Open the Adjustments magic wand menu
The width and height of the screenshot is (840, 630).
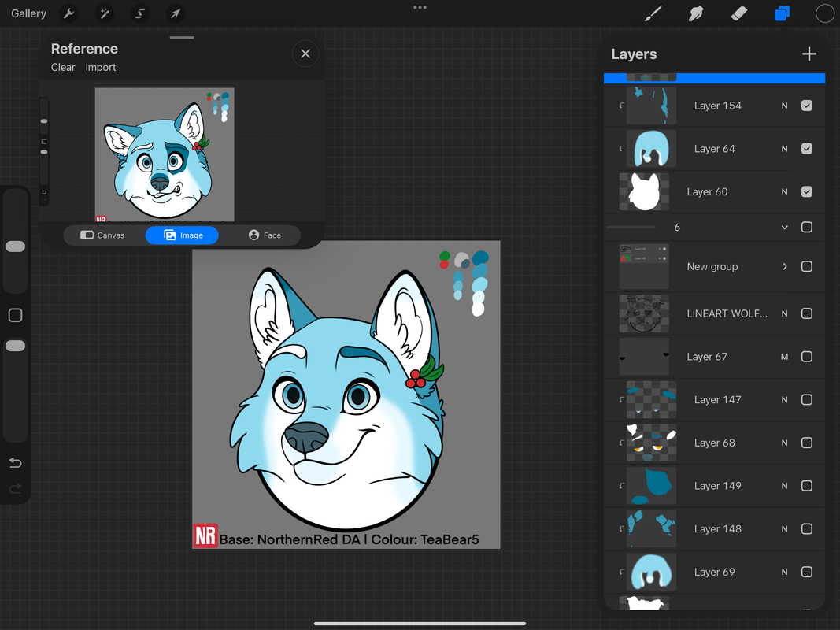coord(105,13)
